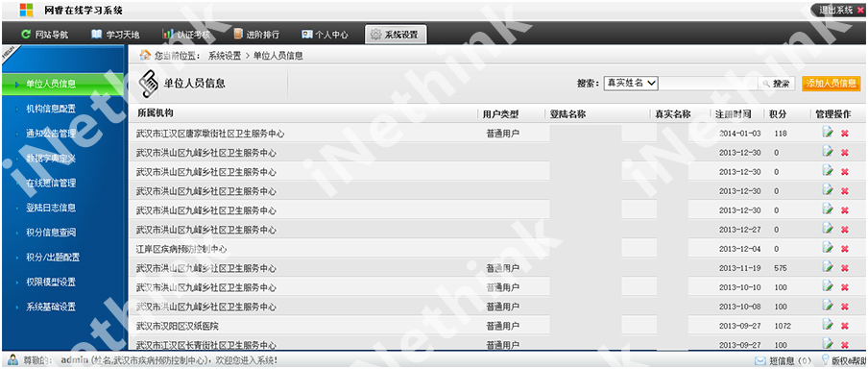Viewport: 868px width, 369px height.
Task: Click the 管理操作 column header
Action: tap(833, 114)
